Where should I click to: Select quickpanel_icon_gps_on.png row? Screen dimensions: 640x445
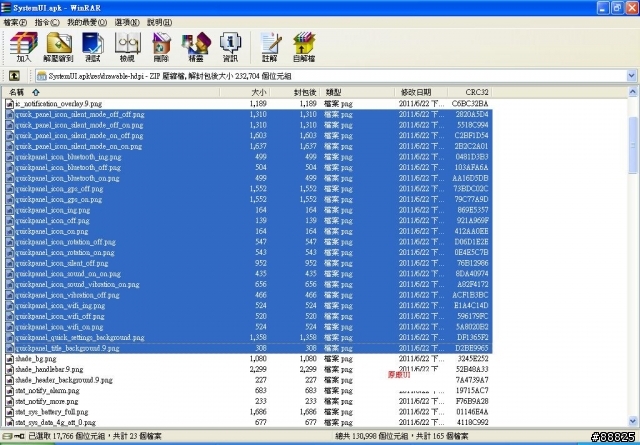[x=249, y=200]
